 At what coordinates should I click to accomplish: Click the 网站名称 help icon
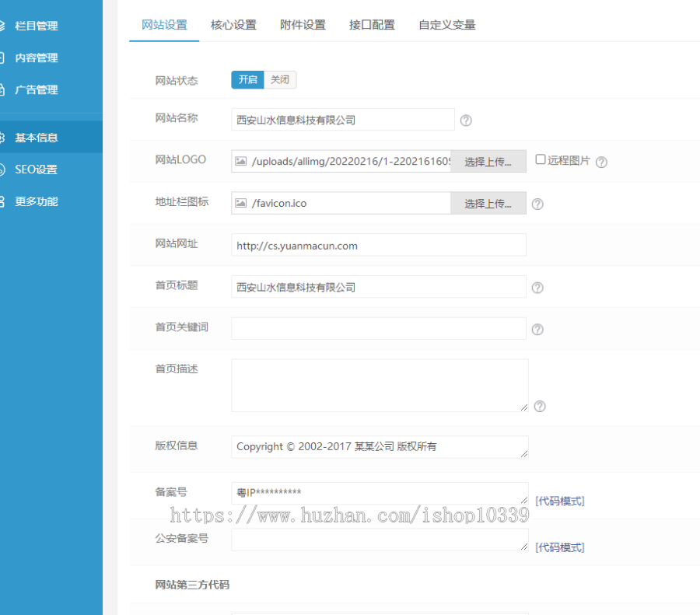(x=466, y=121)
